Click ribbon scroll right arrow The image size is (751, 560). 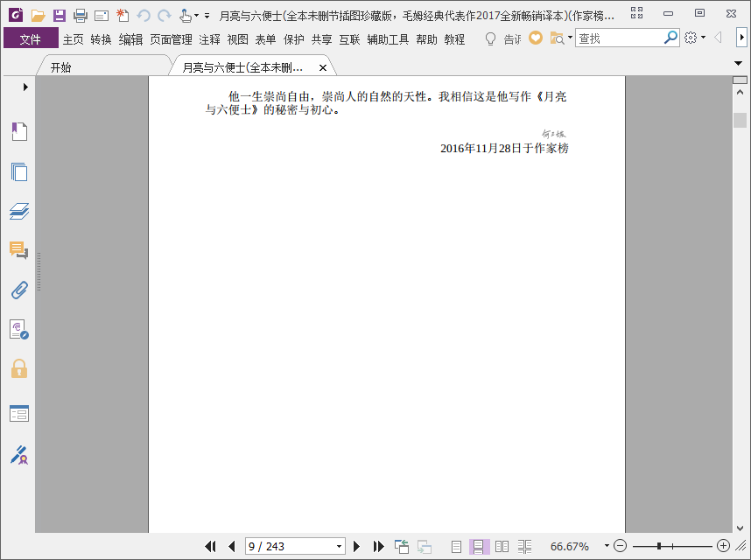tap(742, 38)
